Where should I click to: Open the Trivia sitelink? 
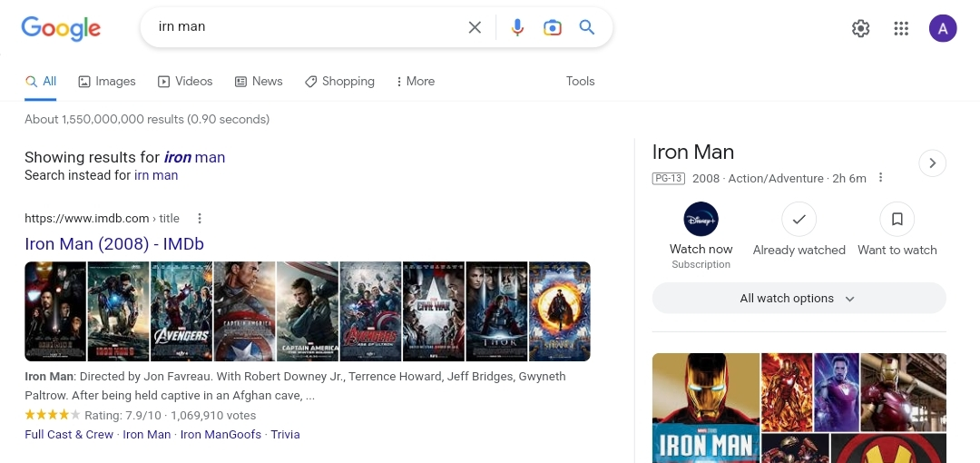pos(285,434)
